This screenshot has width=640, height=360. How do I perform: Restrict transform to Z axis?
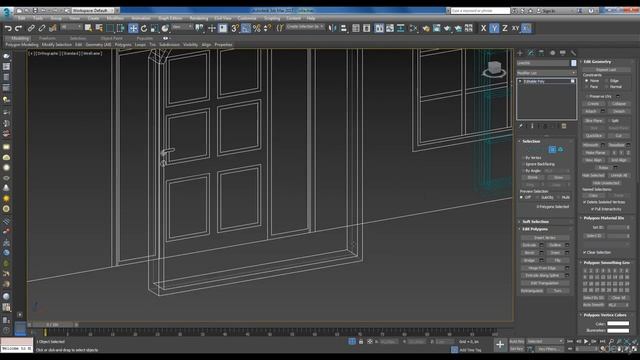(x=505, y=28)
